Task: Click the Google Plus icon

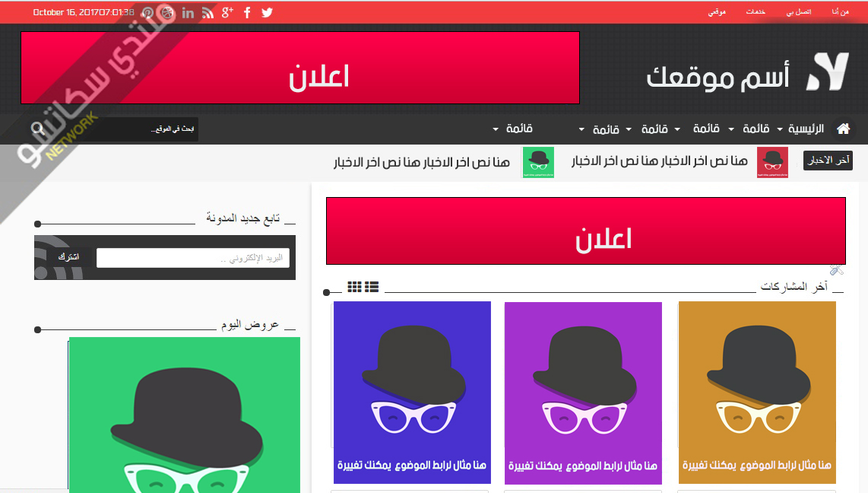Action: pos(227,13)
